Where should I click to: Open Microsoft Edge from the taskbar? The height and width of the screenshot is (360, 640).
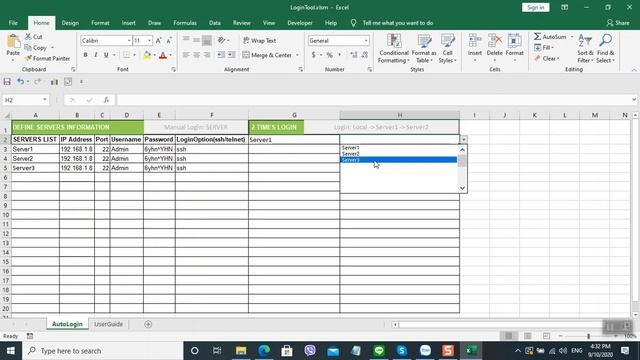(x=264, y=351)
